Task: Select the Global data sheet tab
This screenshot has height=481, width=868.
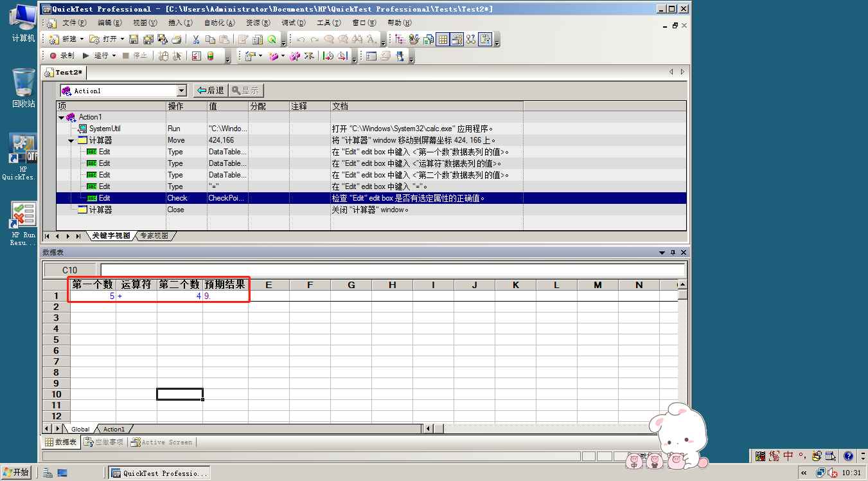Action: point(80,429)
